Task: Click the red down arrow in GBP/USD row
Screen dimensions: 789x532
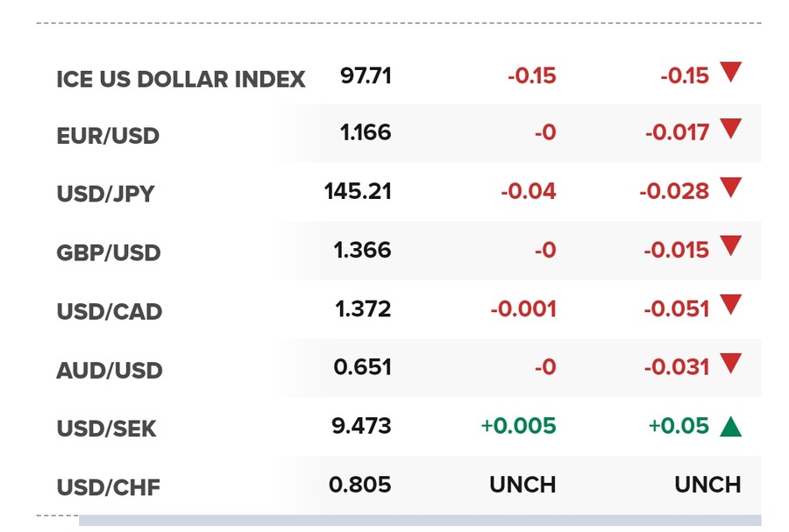Action: [x=730, y=246]
